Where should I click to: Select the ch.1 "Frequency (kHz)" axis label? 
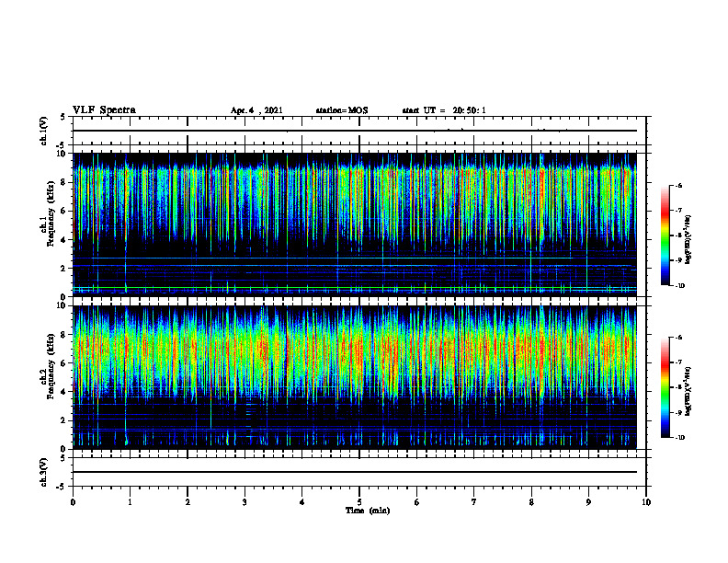pos(51,214)
